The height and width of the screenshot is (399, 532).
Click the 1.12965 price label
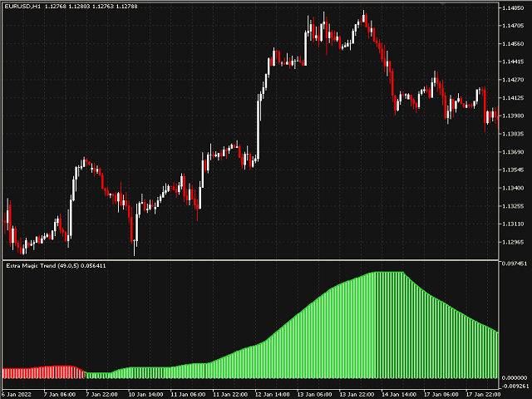[x=514, y=242]
